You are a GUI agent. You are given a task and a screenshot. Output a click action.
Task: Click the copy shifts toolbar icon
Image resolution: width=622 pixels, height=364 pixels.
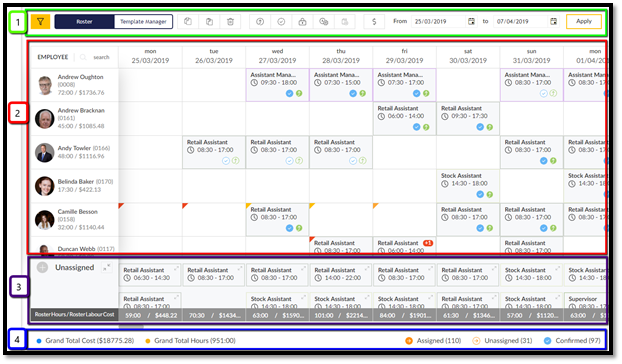pos(188,22)
